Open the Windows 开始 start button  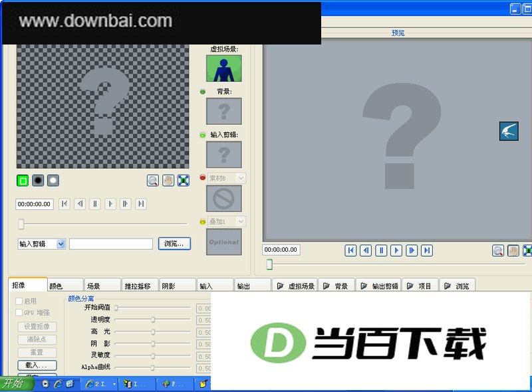tap(16, 383)
